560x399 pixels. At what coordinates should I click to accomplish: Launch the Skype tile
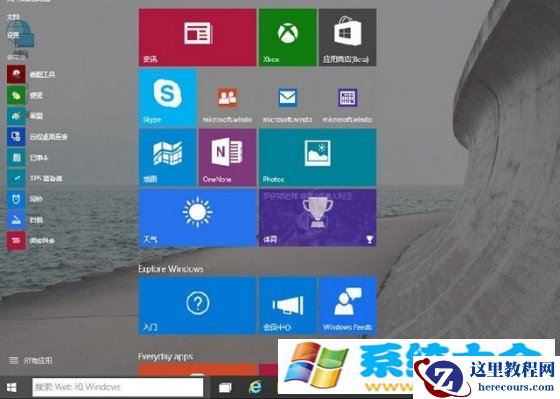tap(168, 98)
